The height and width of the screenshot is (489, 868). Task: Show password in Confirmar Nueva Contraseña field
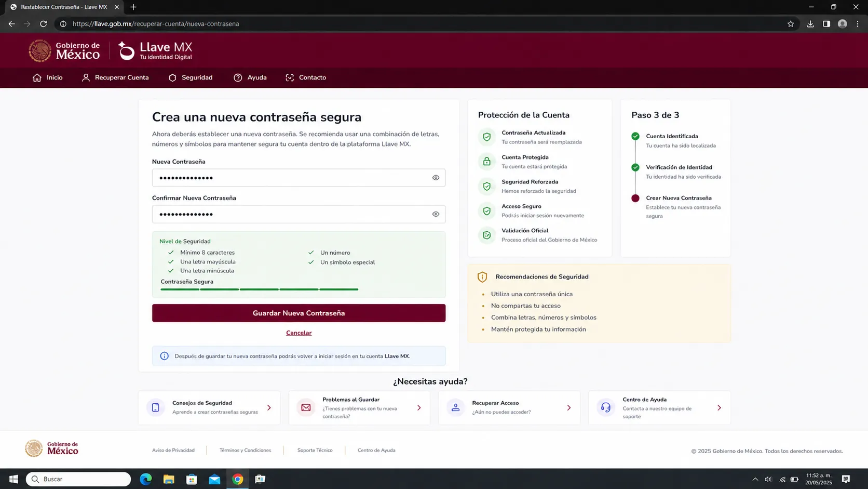point(436,214)
